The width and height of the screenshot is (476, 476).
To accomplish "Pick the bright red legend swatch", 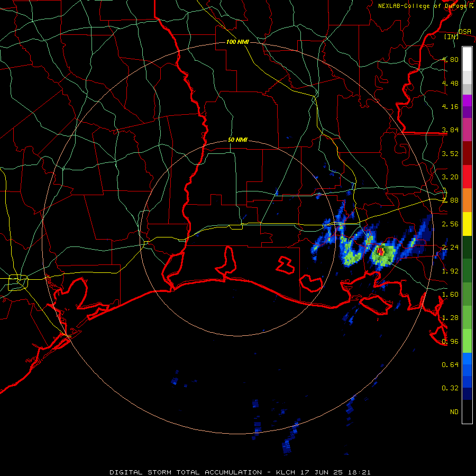I will pos(467,177).
